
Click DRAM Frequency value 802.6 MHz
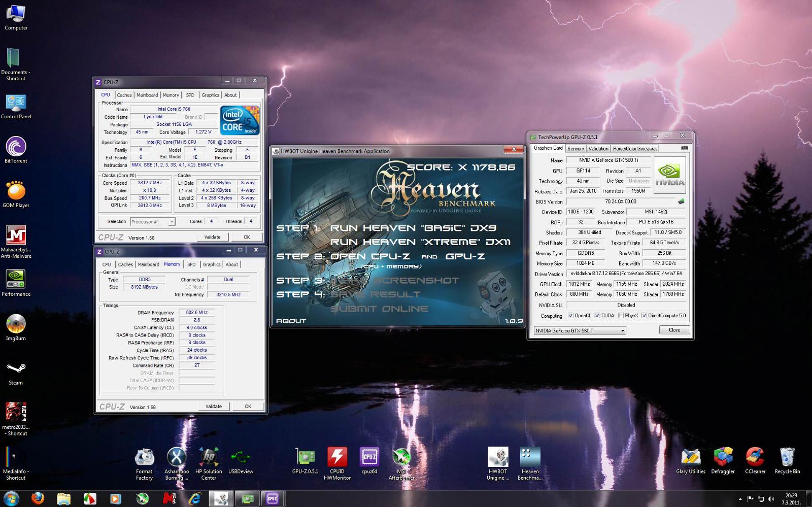click(x=196, y=313)
